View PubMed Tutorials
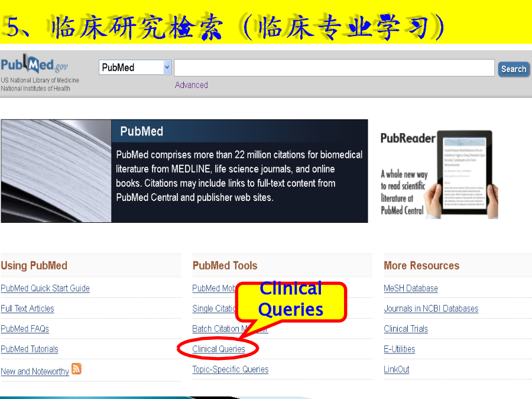Screen dimensions: 532x399 tap(30, 349)
